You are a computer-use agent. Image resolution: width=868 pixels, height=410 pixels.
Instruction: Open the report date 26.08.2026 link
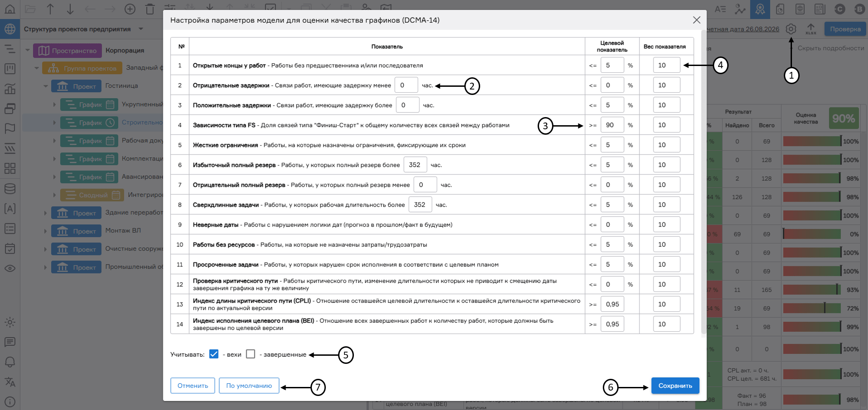[x=743, y=29]
